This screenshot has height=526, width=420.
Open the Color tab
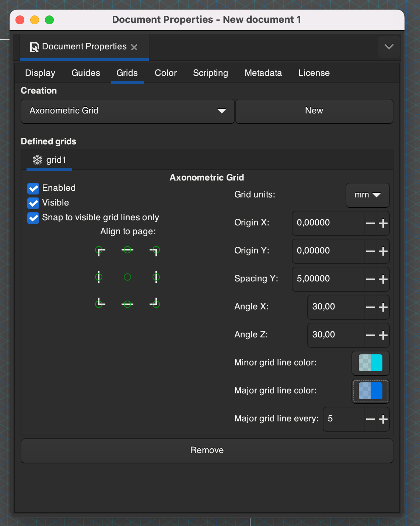[x=166, y=73]
